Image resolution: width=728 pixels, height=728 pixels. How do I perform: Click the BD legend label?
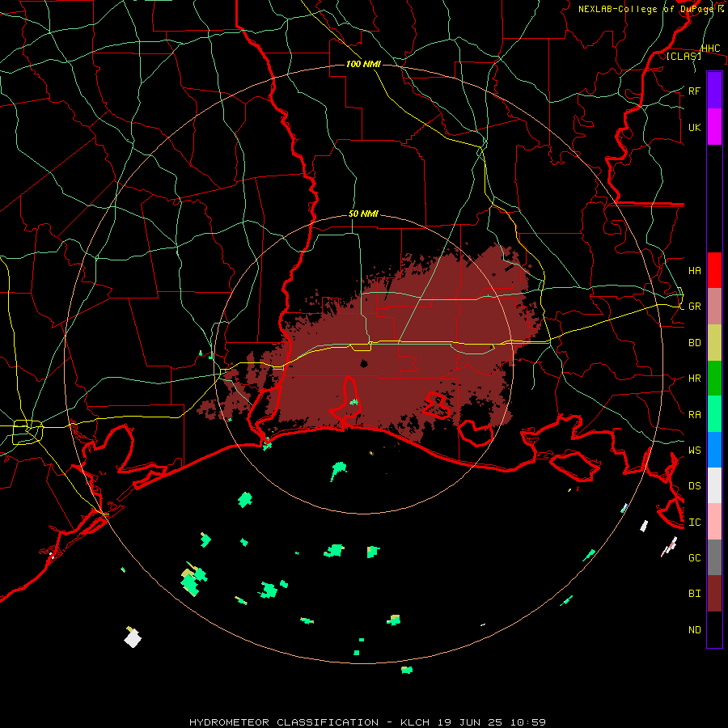[x=694, y=343]
